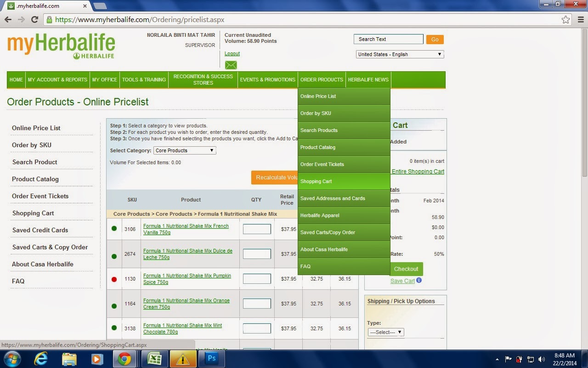The height and width of the screenshot is (368, 588).
Task: Change the Select Category dropdown from Core Products
Action: coord(184,150)
